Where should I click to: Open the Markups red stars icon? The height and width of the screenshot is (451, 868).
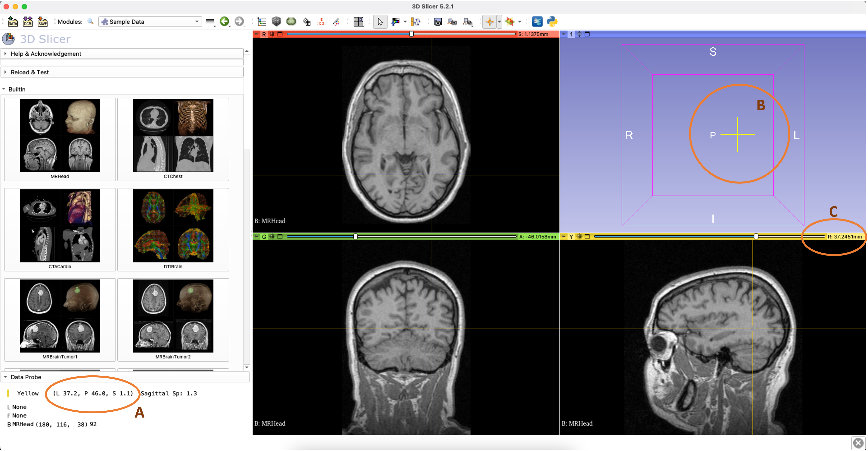pos(321,22)
